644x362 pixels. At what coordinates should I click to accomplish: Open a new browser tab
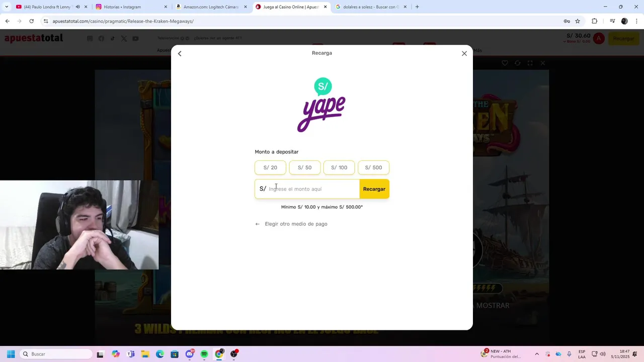tap(417, 7)
